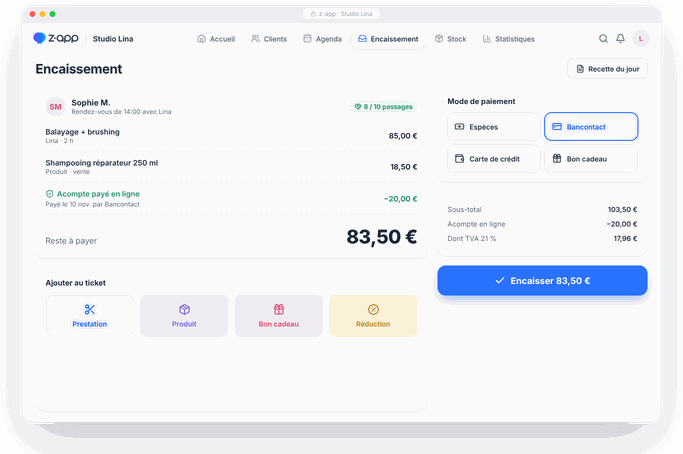Screen dimensions: 683x454
Task: Click the browser address bar z-app
Action: pos(342,14)
